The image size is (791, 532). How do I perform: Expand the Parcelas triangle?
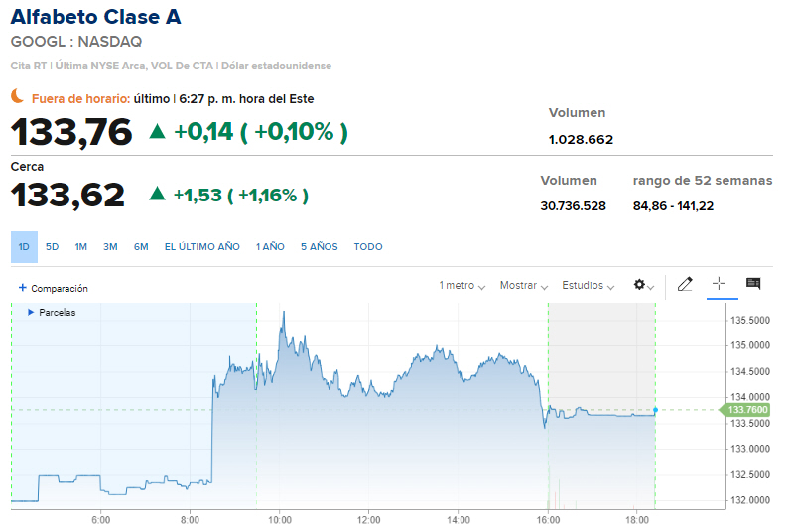31,312
